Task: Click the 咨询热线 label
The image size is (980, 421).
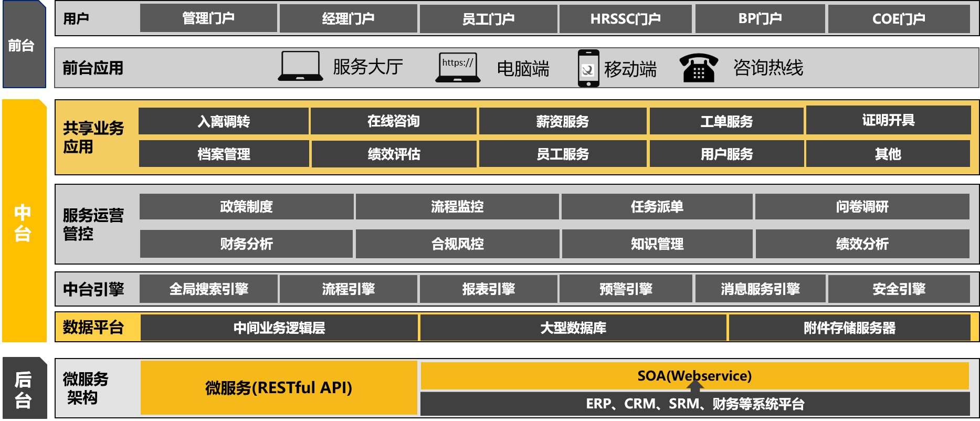Action: coord(768,68)
